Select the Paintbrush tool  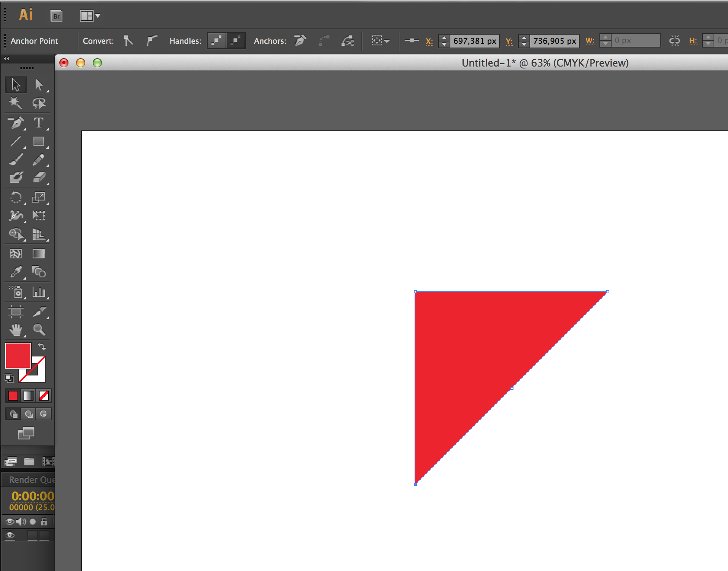16,160
